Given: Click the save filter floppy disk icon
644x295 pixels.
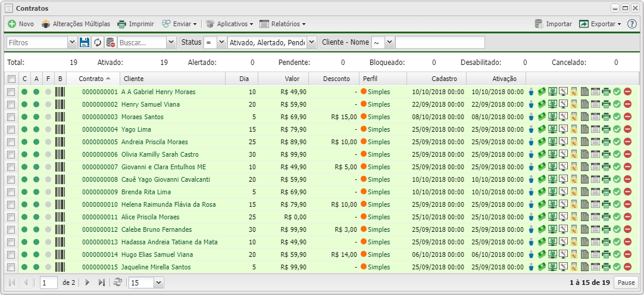Looking at the screenshot, I should pyautogui.click(x=85, y=42).
